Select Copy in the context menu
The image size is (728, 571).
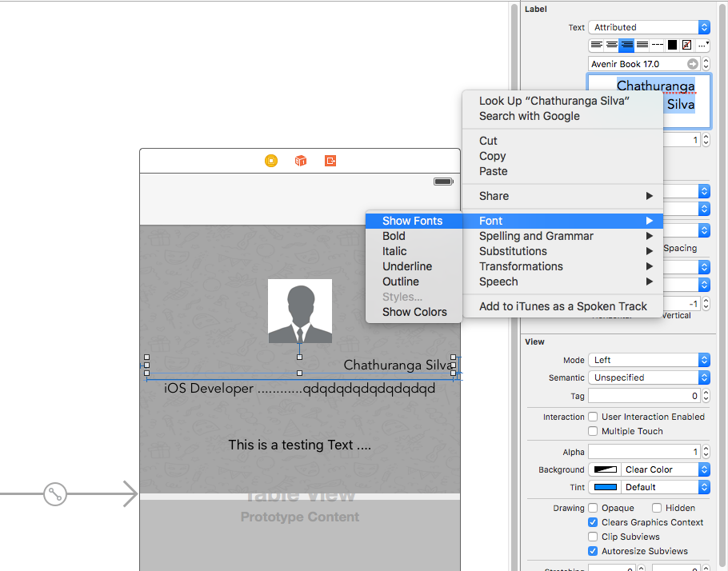pyautogui.click(x=492, y=156)
